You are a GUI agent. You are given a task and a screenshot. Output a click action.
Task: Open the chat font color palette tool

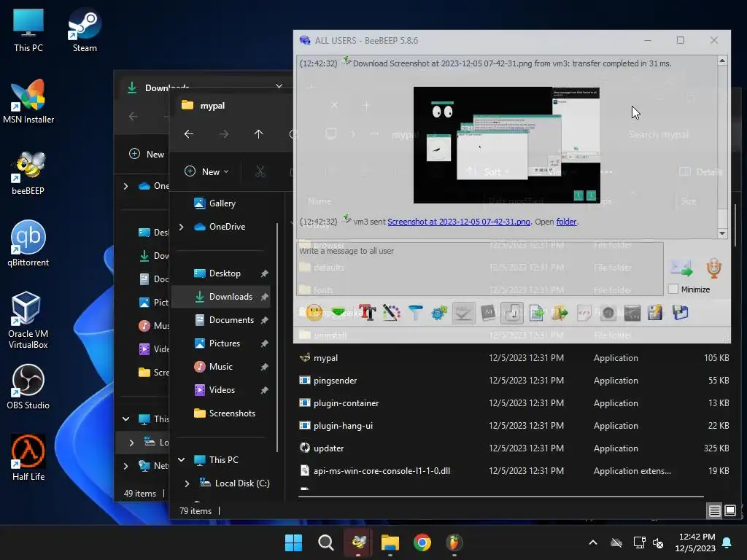392,313
